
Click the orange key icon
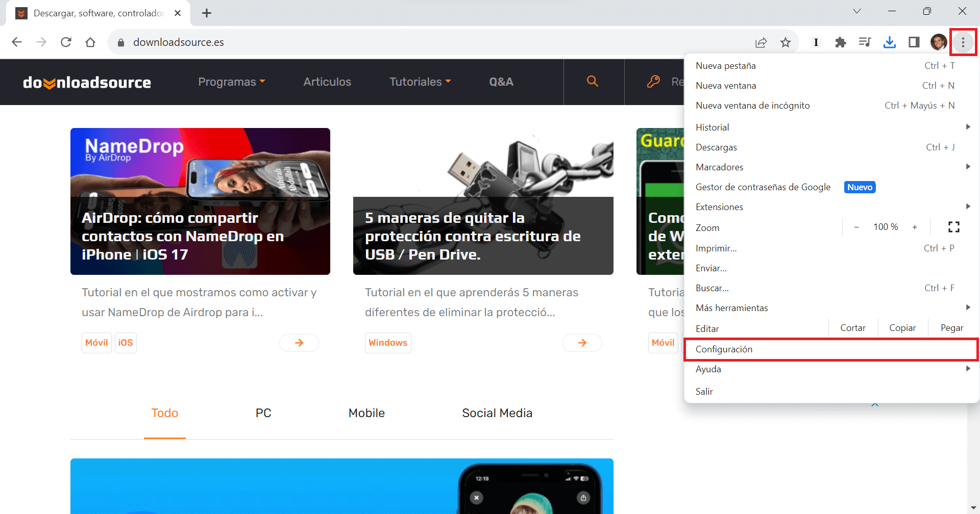click(653, 81)
